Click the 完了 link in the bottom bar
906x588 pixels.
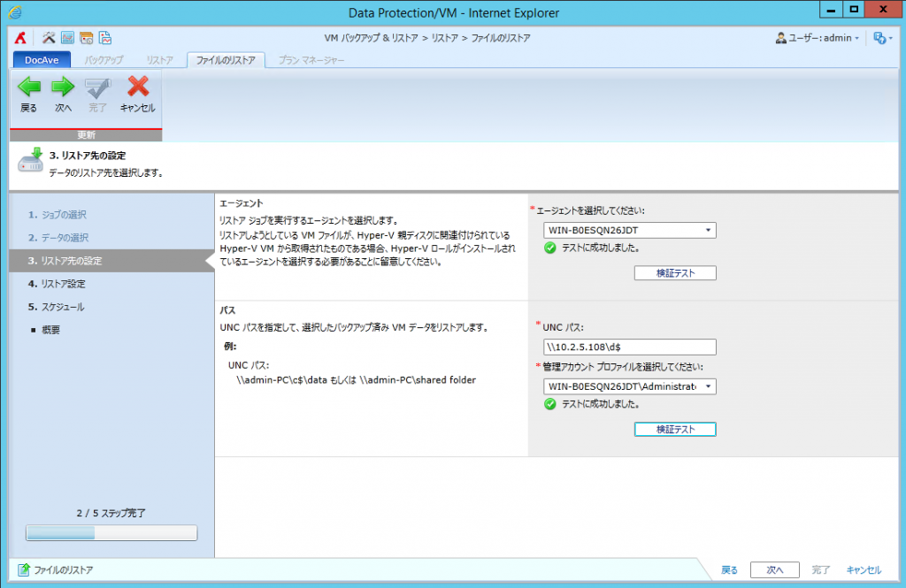[820, 570]
